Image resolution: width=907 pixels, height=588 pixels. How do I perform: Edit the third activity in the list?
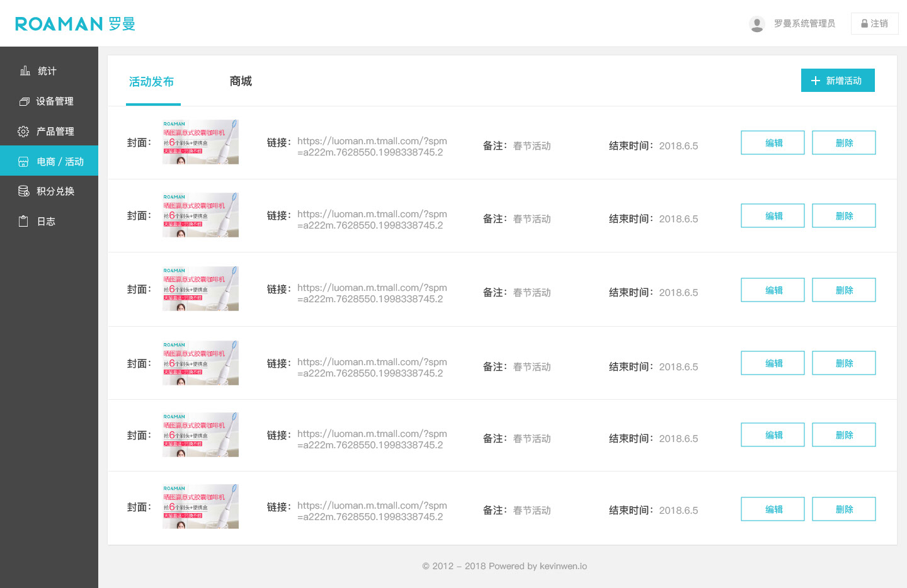coord(773,290)
